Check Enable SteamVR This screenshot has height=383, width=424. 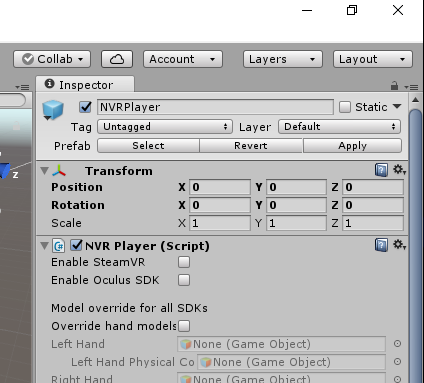(184, 262)
